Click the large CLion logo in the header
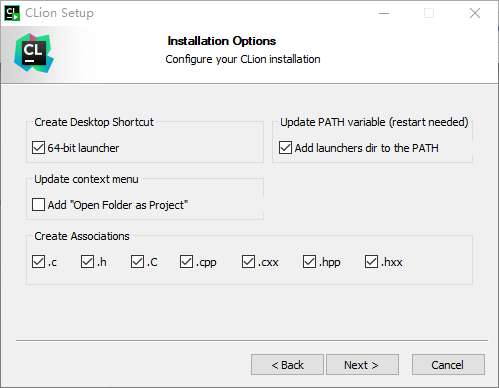 tap(34, 53)
